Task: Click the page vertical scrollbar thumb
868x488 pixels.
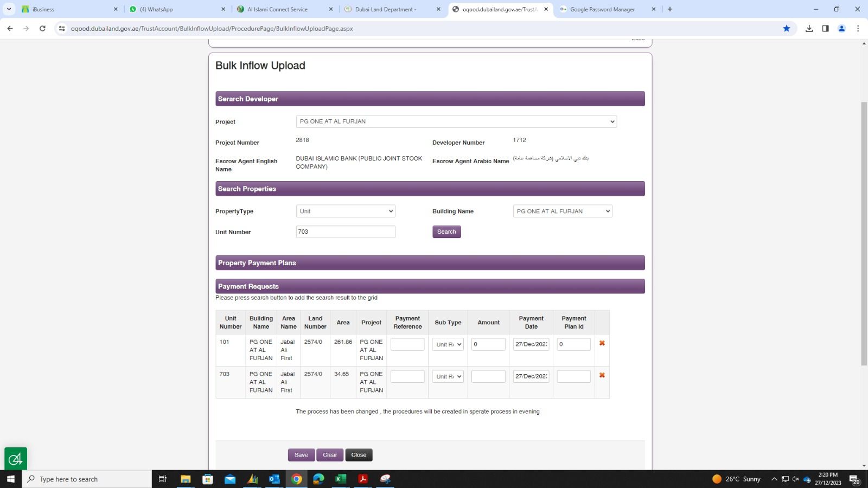Action: (864, 233)
